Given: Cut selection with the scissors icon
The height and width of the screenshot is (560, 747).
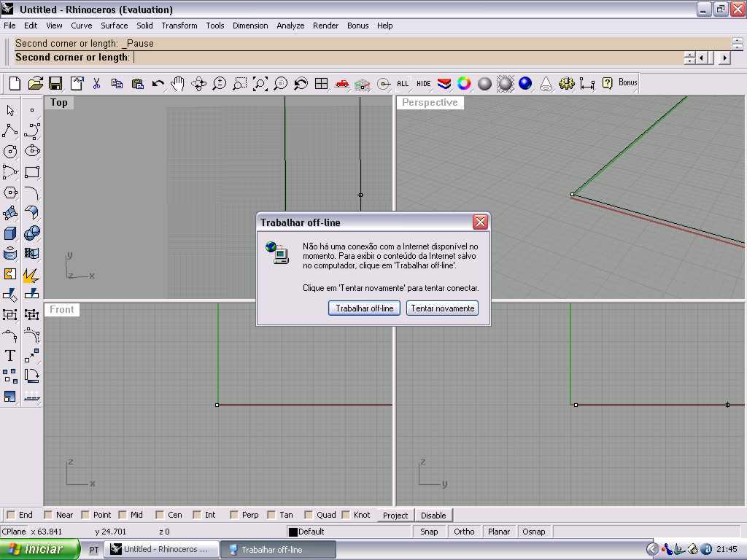Looking at the screenshot, I should 97,84.
